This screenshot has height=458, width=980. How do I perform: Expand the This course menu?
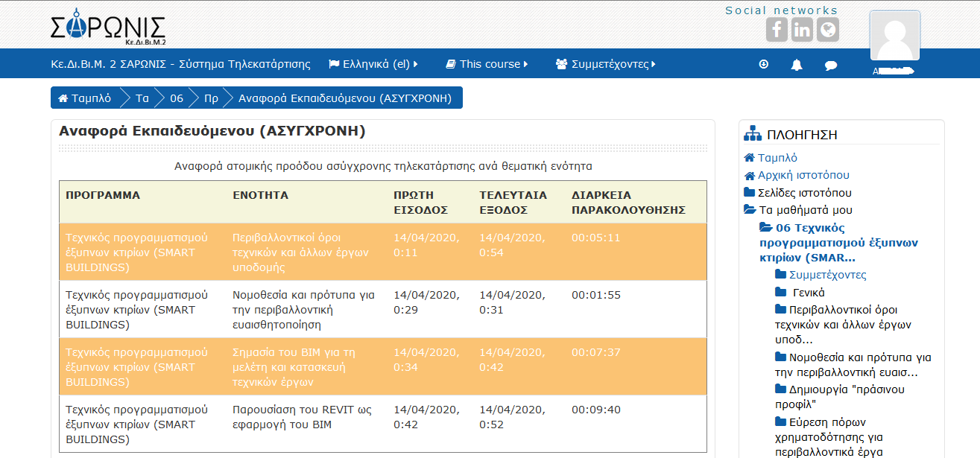click(x=487, y=64)
